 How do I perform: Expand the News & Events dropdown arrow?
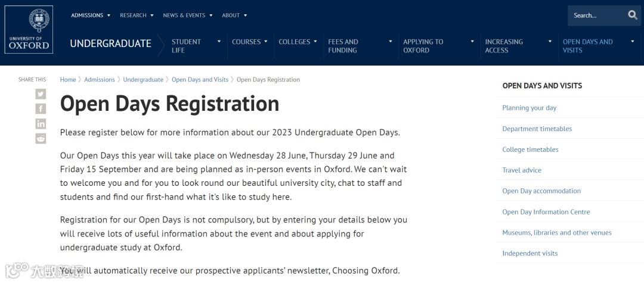click(210, 15)
